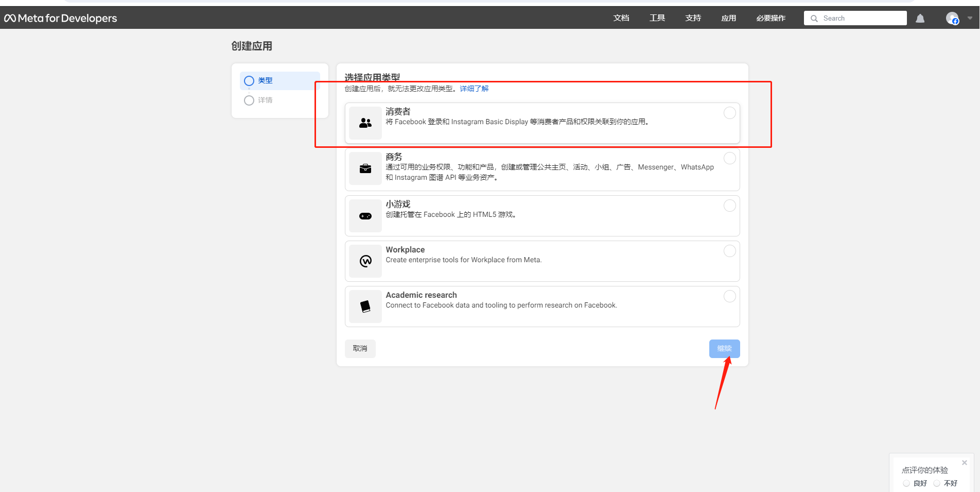Click the 取消 button
The height and width of the screenshot is (492, 980).
pyautogui.click(x=360, y=349)
